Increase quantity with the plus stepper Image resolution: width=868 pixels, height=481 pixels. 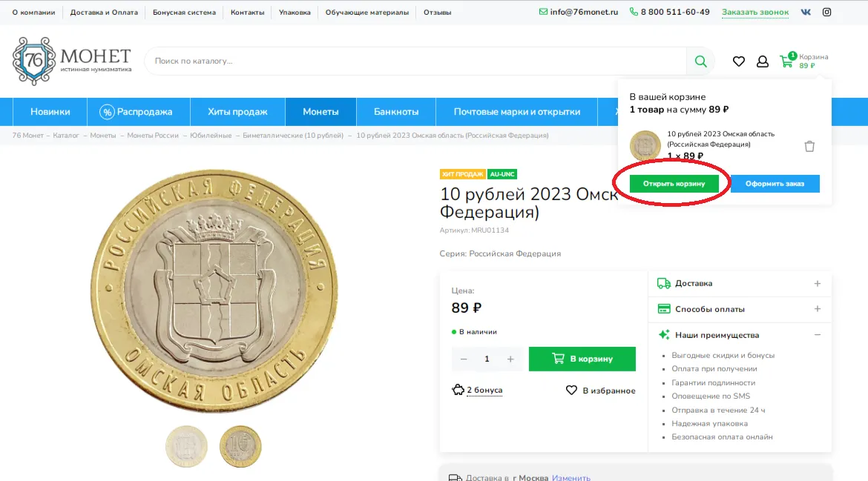tap(510, 359)
